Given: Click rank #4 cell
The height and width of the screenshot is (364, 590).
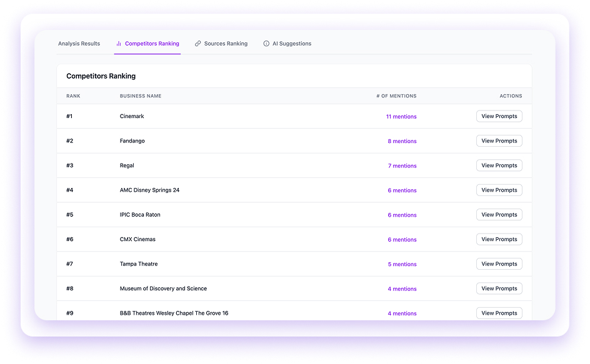Looking at the screenshot, I should coord(69,190).
